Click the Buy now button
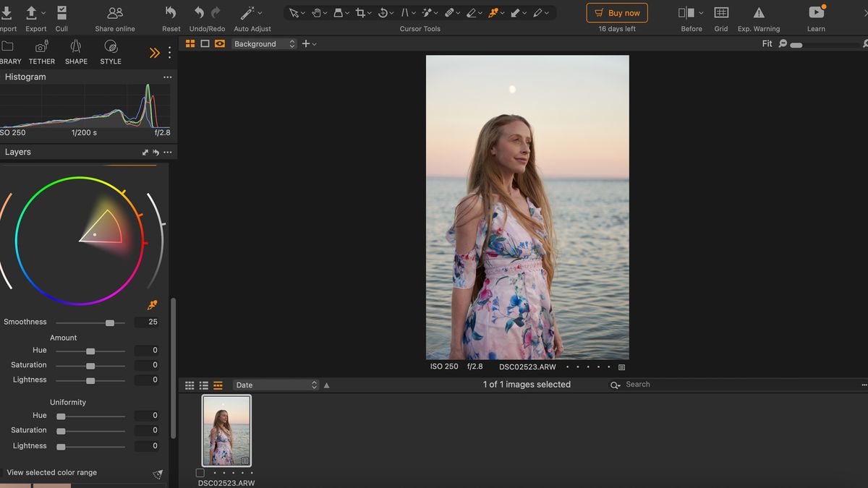868x488 pixels. 616,12
